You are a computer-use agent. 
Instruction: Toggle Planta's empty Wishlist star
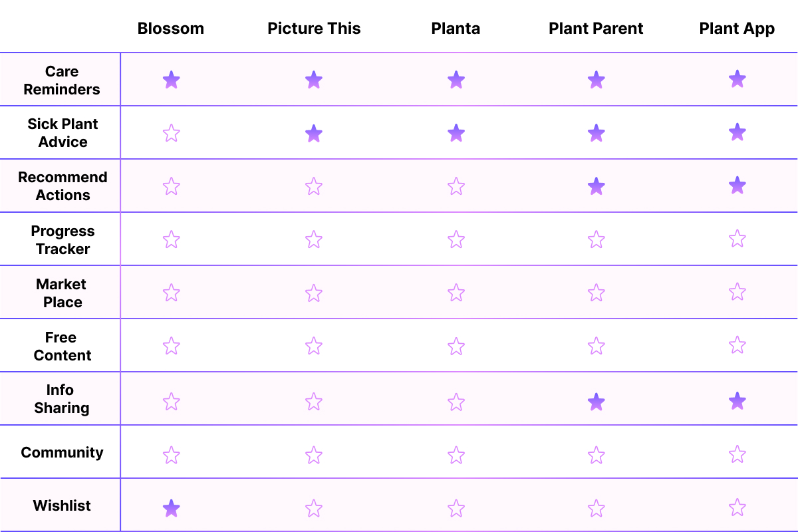(x=456, y=509)
